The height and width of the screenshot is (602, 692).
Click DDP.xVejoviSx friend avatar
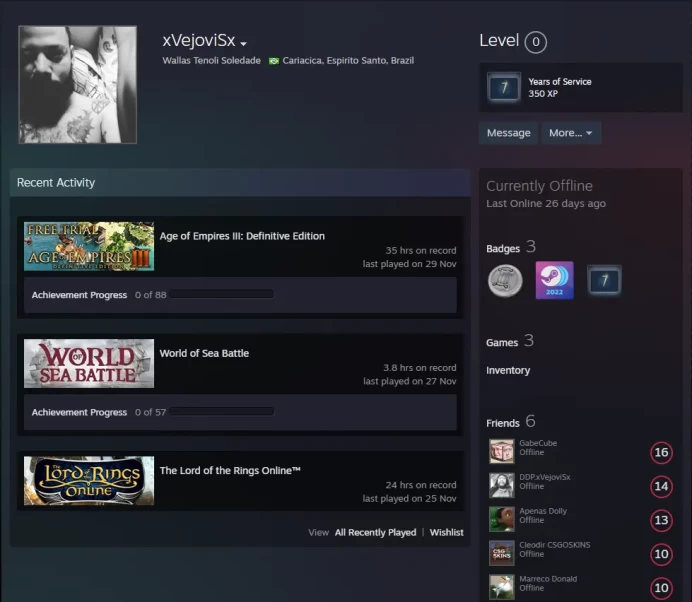click(502, 485)
